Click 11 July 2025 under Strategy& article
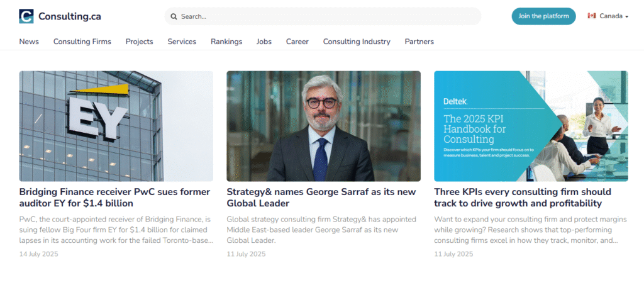The image size is (644, 285). pos(246,254)
